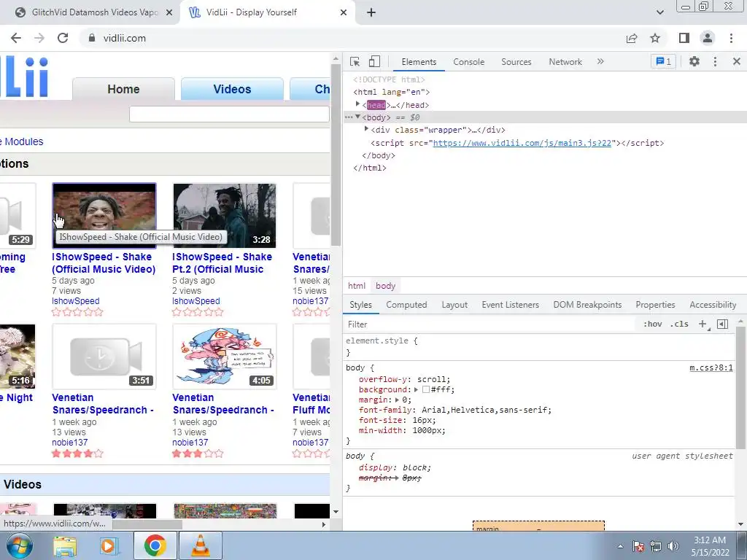The height and width of the screenshot is (560, 747).
Task: Show hidden system tray icons
Action: pos(620,546)
